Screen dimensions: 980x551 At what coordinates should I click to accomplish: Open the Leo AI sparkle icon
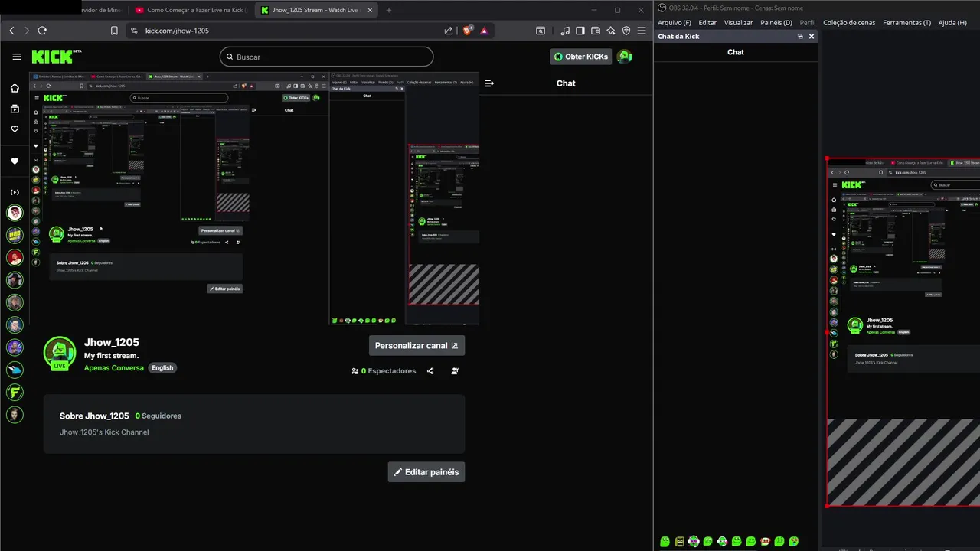(x=611, y=31)
